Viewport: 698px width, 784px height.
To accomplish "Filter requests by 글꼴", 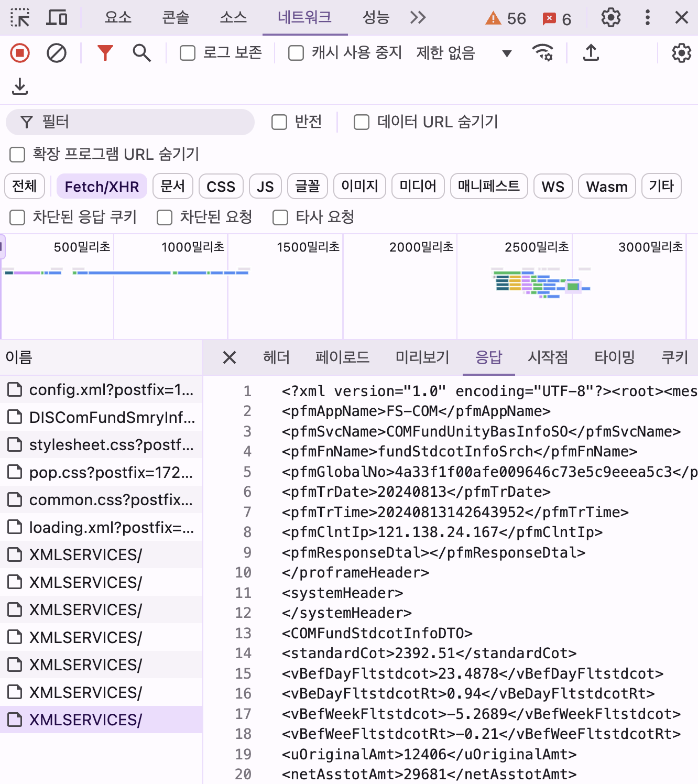I will point(308,186).
